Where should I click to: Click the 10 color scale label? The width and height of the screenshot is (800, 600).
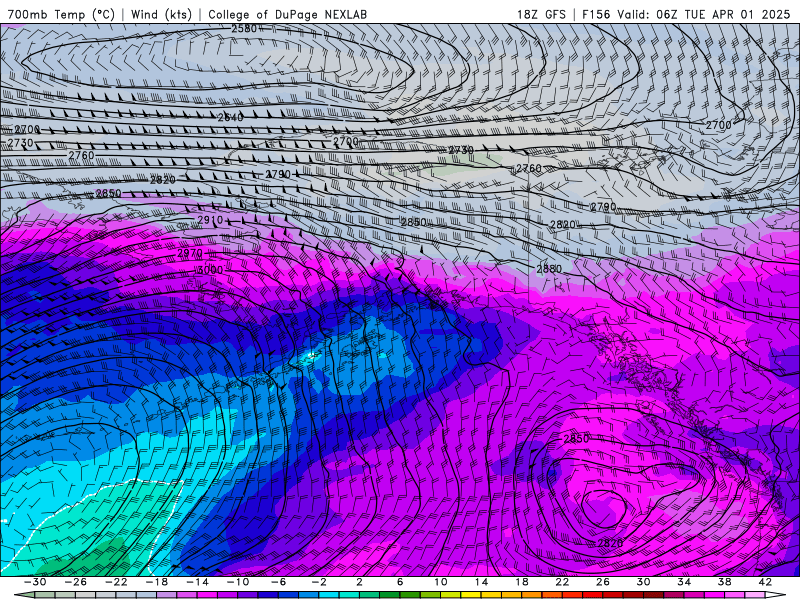pos(441,582)
